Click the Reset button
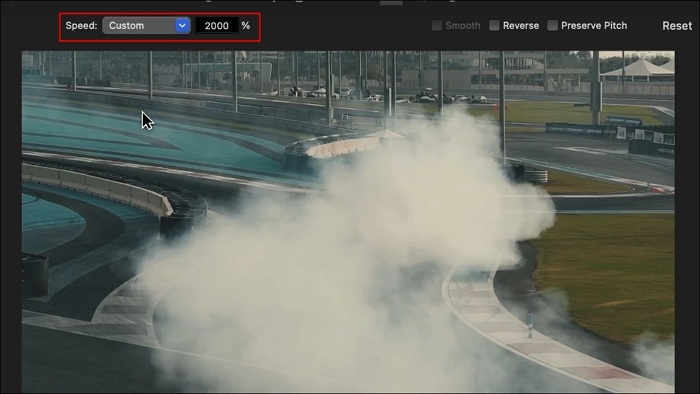Viewport: 700px width, 394px height. coord(677,26)
